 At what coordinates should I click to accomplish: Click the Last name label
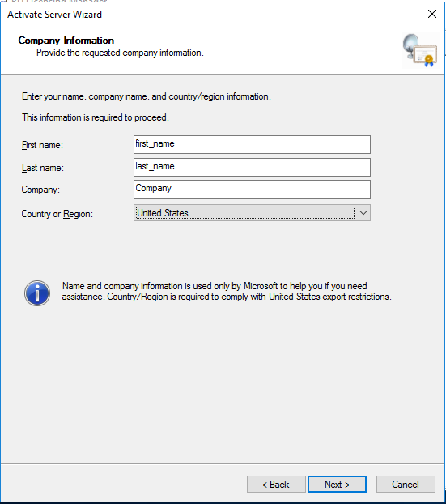click(43, 168)
